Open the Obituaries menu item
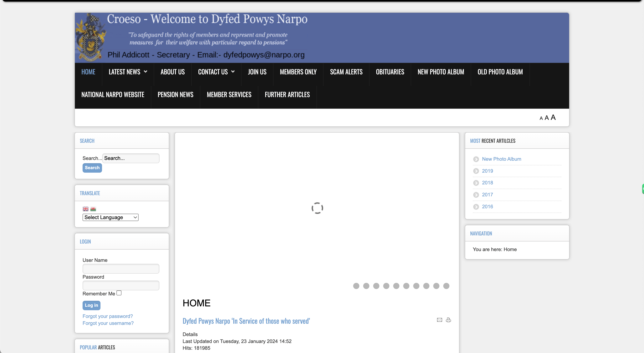This screenshot has height=353, width=644. coord(390,72)
